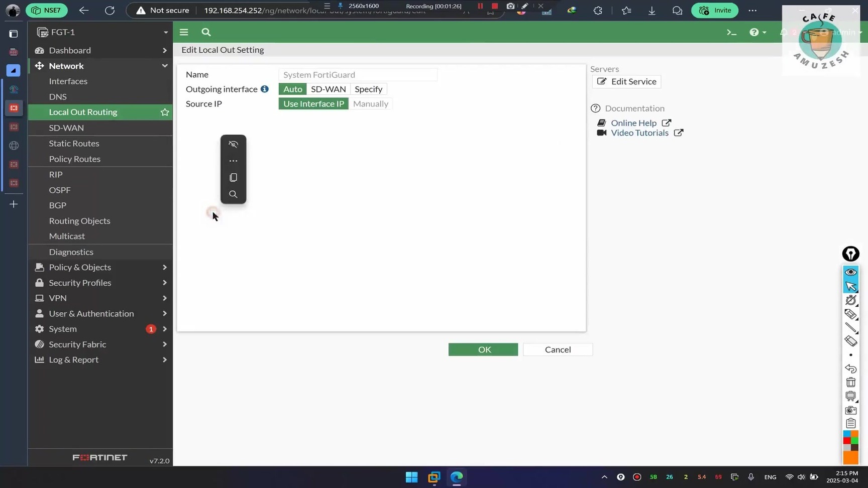Viewport: 868px width, 488px height.
Task: Set Outgoing interface to SD-WAN
Action: [329, 89]
